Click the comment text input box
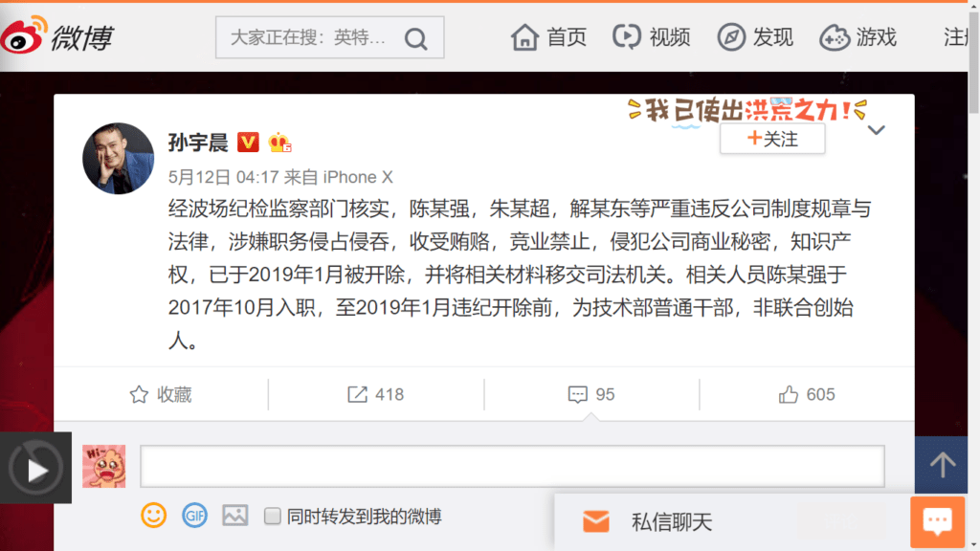The height and width of the screenshot is (551, 980). [x=513, y=466]
